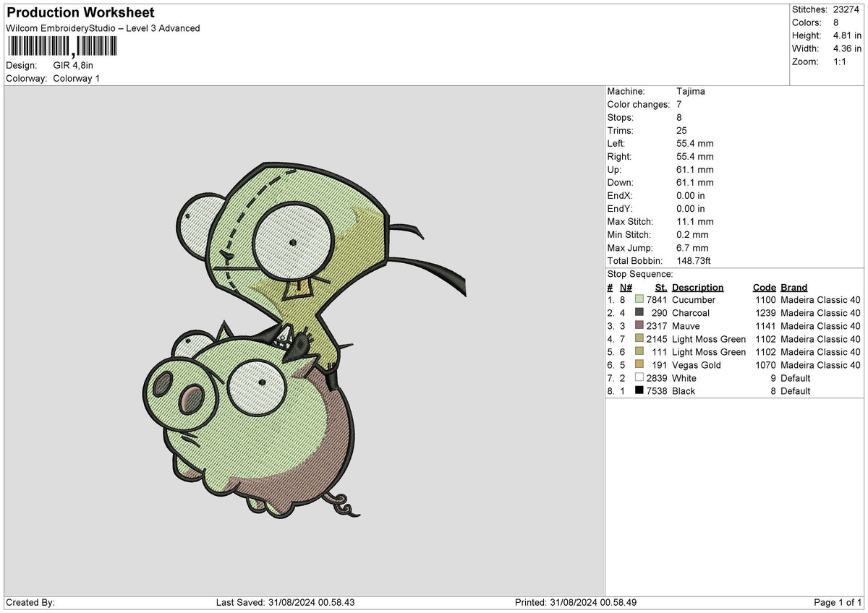Click the thread code 1141
Viewport: 868px width, 613px height.
coord(766,325)
